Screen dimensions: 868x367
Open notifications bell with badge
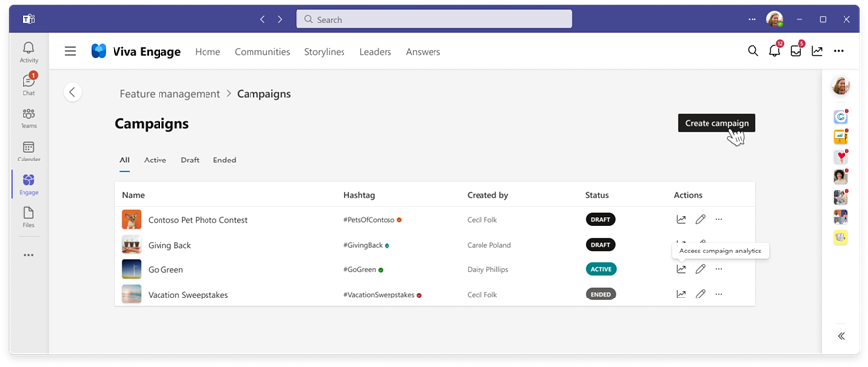tap(775, 50)
